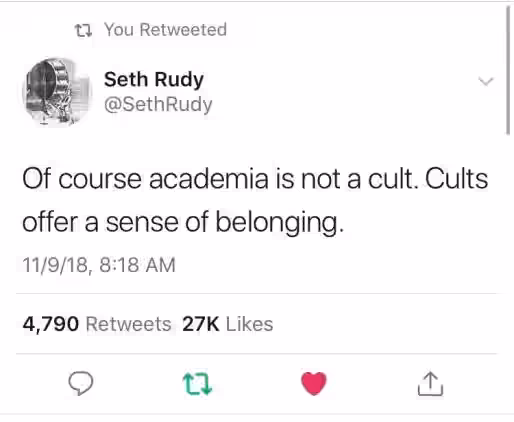The height and width of the screenshot is (422, 514).
Task: Unlike the tweet via the red heart
Action: tap(314, 383)
